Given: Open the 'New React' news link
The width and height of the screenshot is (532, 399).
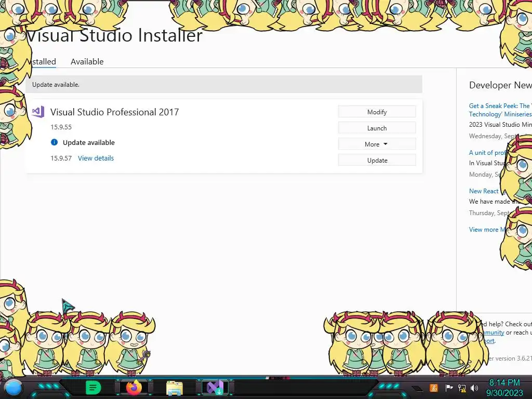Looking at the screenshot, I should [x=484, y=191].
